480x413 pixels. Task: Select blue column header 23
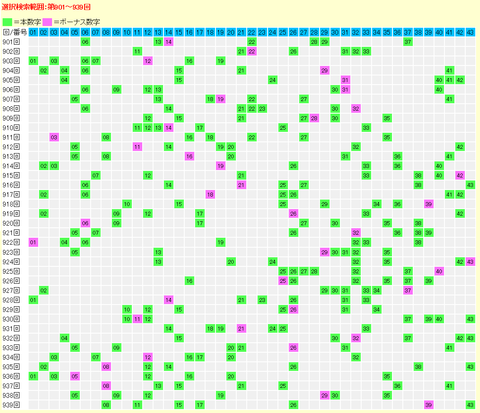(x=262, y=32)
